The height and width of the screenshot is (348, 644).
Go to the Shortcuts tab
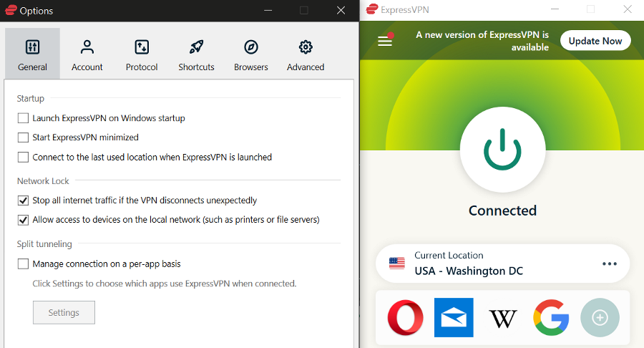196,54
